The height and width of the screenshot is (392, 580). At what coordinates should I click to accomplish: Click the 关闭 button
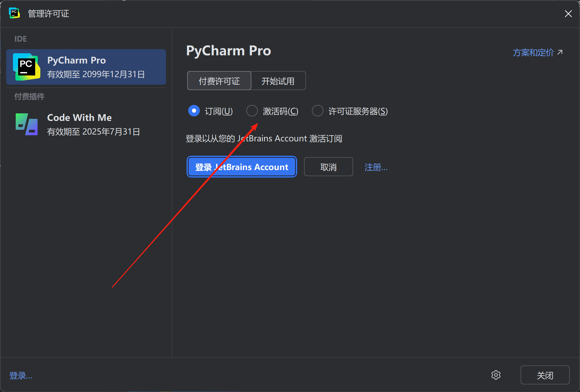(x=545, y=375)
